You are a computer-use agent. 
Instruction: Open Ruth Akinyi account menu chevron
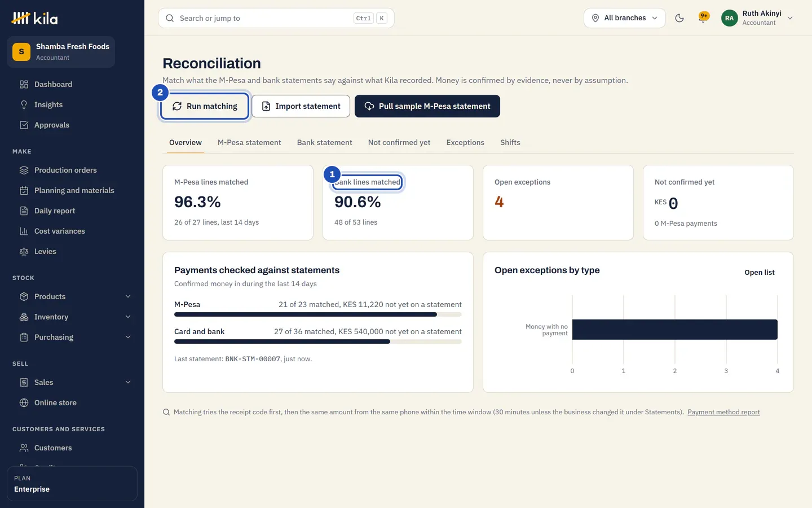(790, 18)
